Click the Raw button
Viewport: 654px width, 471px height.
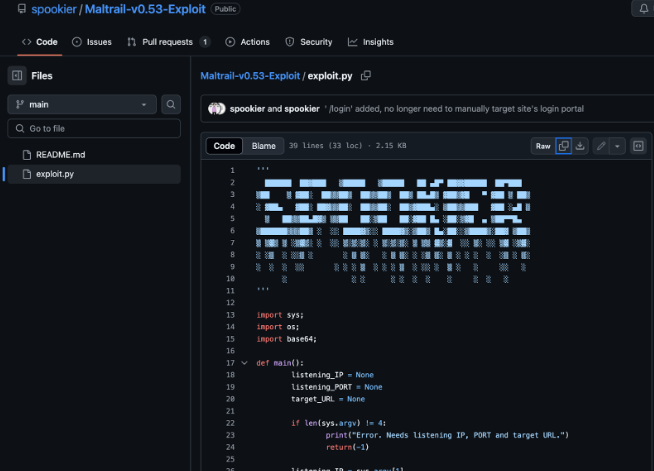543,146
